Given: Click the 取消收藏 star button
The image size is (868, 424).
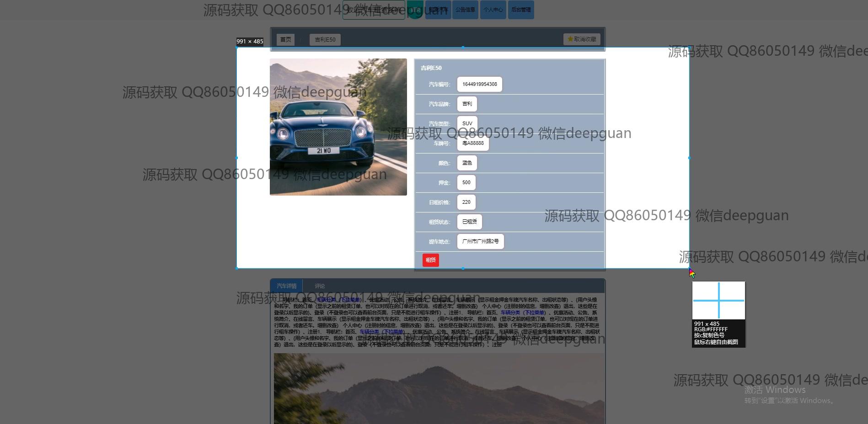Looking at the screenshot, I should pos(582,39).
